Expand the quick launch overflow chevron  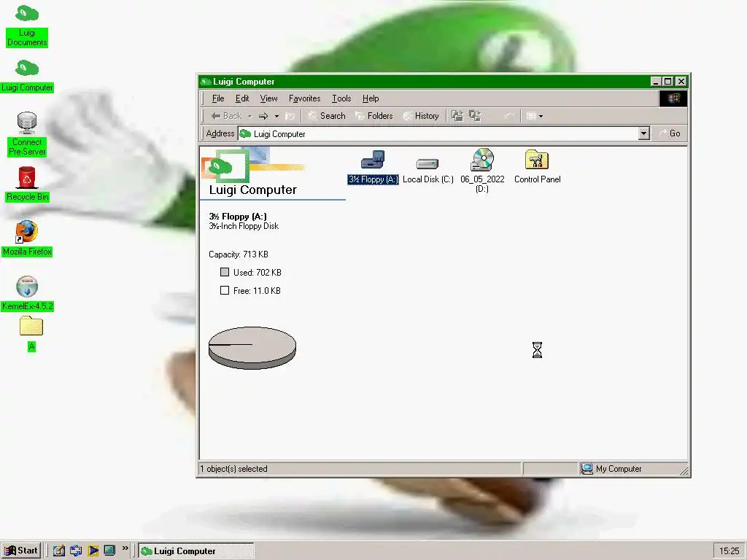(x=125, y=548)
